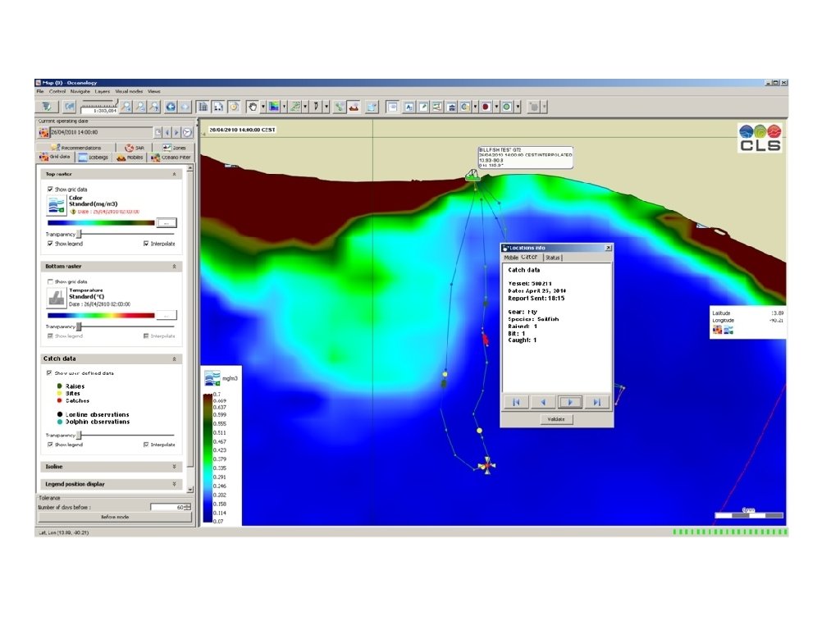Click the Validate button

pyautogui.click(x=556, y=419)
